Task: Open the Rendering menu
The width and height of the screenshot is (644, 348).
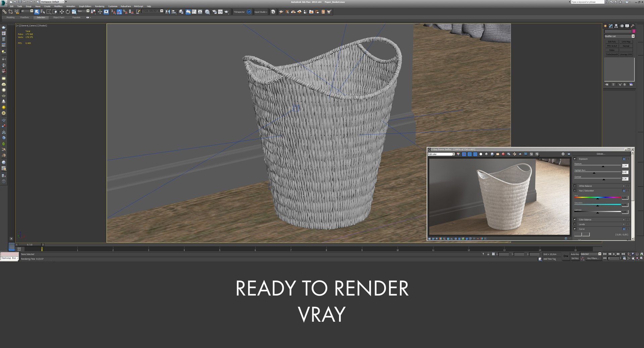Action: click(100, 6)
